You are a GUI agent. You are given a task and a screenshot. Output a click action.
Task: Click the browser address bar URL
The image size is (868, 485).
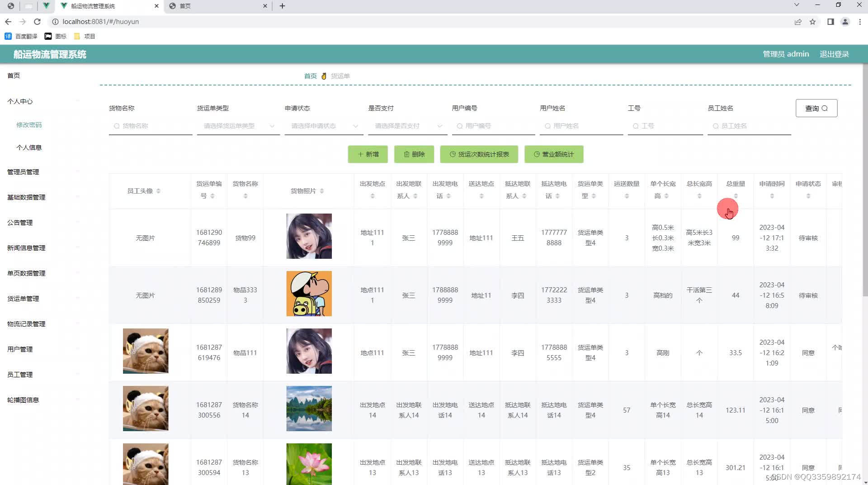[100, 22]
